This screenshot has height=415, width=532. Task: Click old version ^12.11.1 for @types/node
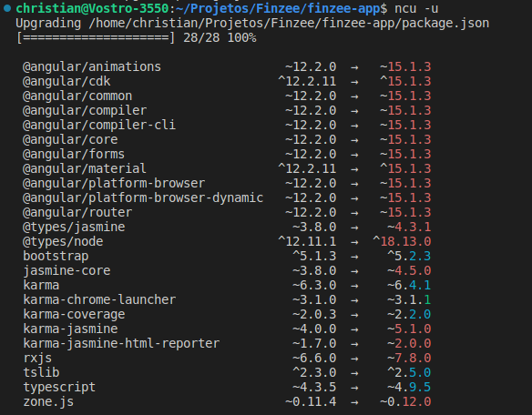307,242
